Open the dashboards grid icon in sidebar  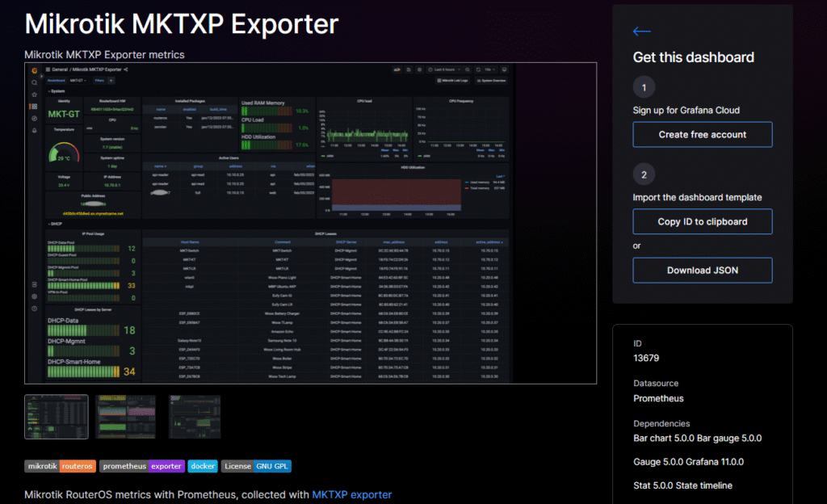point(34,107)
